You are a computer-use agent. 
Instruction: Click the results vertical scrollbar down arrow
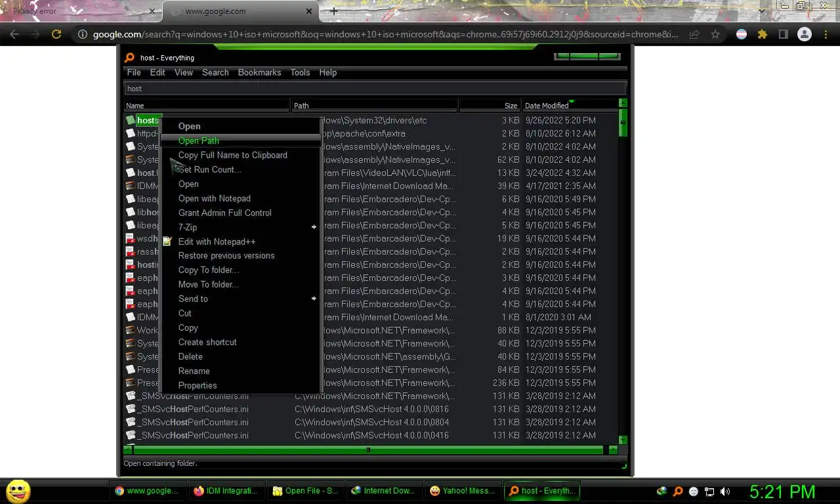coord(623,440)
